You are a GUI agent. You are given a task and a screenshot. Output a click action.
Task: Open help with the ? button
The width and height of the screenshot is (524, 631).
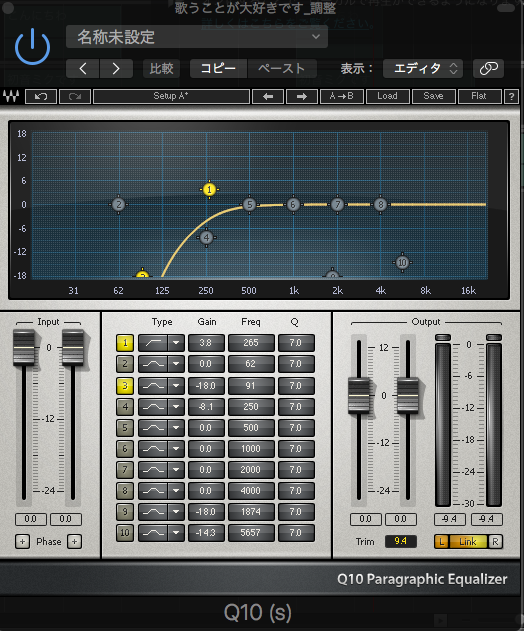tap(511, 97)
